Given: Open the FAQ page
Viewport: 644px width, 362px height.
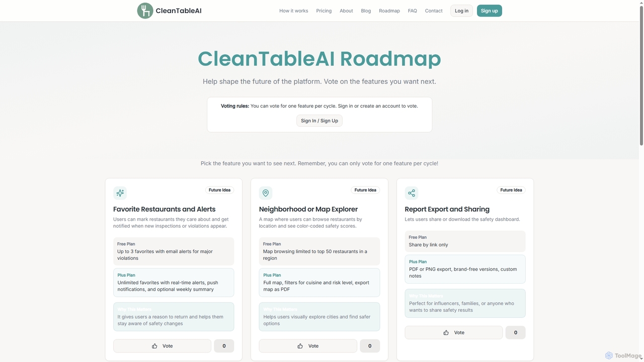Looking at the screenshot, I should pyautogui.click(x=413, y=11).
